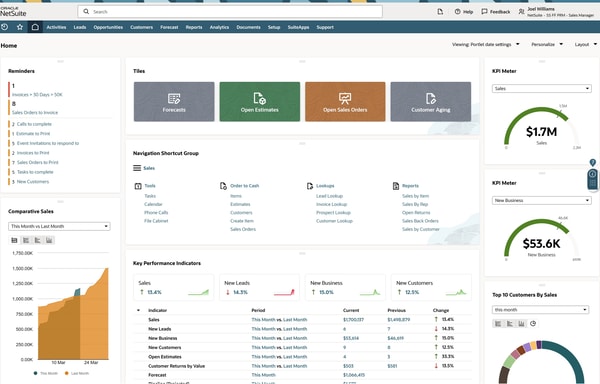
Task: Open the Invoice Lookup shortcut link
Action: [331, 204]
